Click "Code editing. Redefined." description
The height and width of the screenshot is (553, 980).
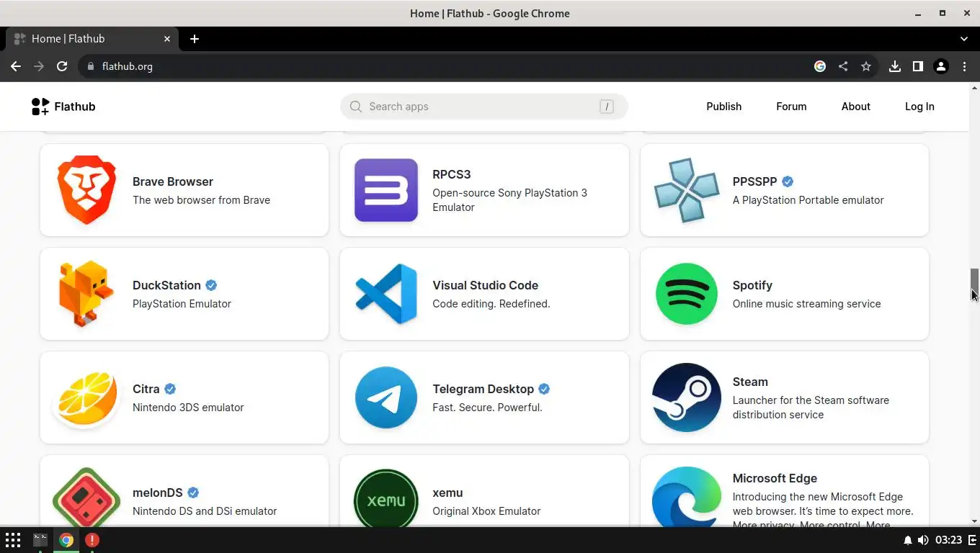coord(491,304)
